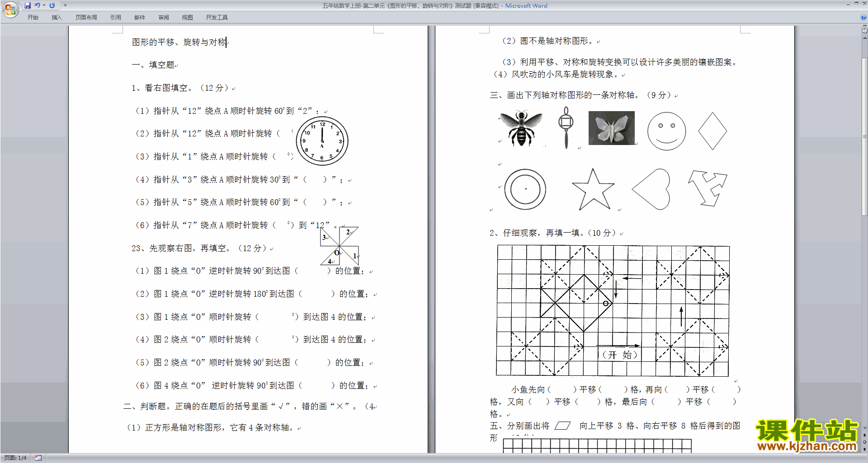Select the lantern ornament picture

(566, 128)
